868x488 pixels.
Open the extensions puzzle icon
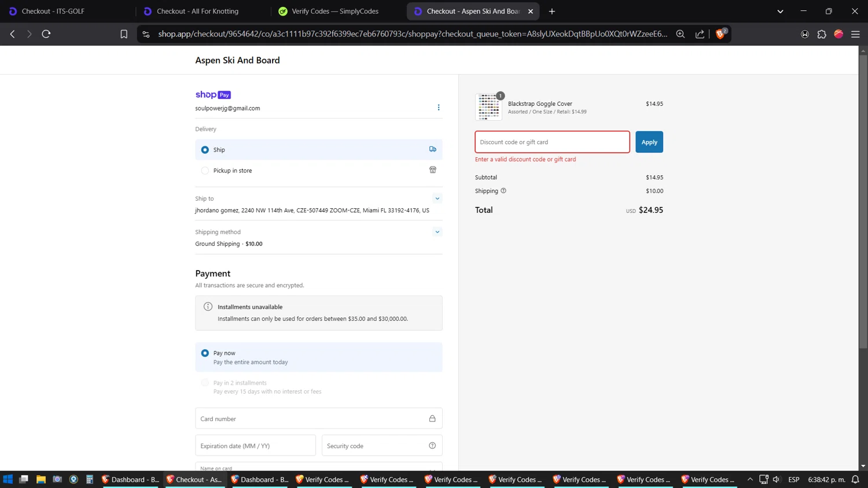(822, 34)
